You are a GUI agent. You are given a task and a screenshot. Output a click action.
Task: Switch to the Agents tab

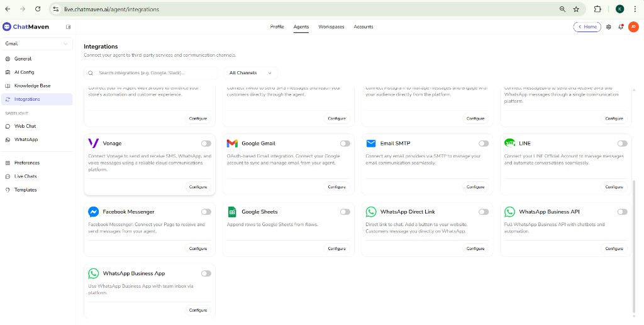pos(301,26)
